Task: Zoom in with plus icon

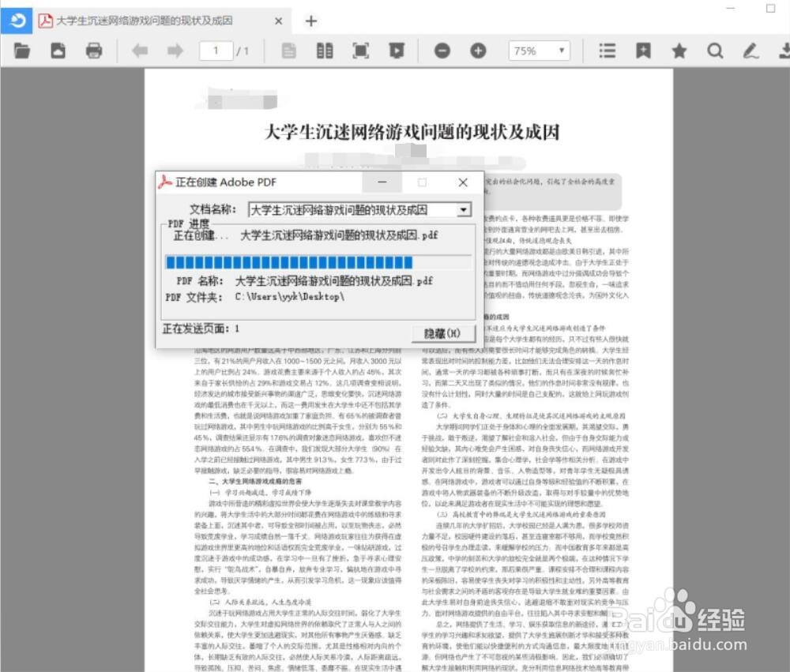Action: coord(478,51)
